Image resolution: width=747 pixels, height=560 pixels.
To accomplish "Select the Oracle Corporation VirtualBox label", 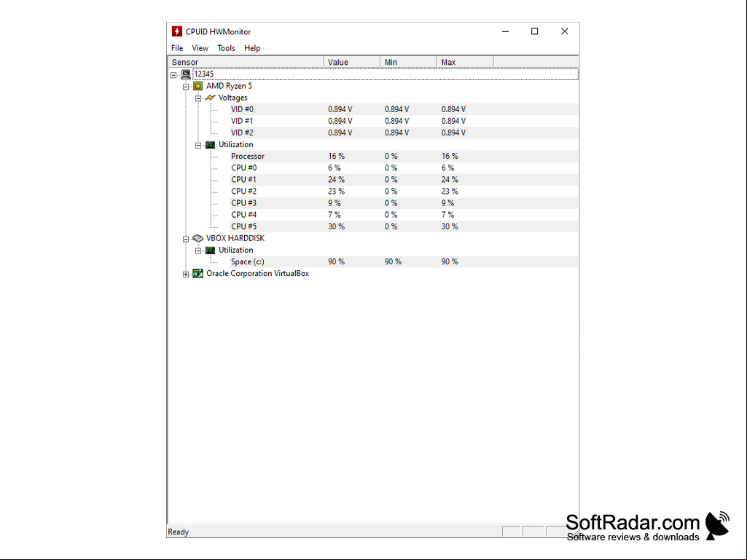I will point(258,273).
